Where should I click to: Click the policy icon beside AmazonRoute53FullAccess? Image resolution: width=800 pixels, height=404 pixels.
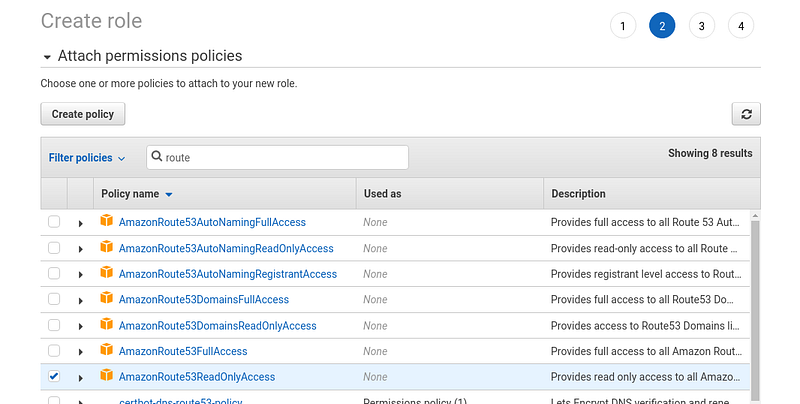click(x=107, y=349)
